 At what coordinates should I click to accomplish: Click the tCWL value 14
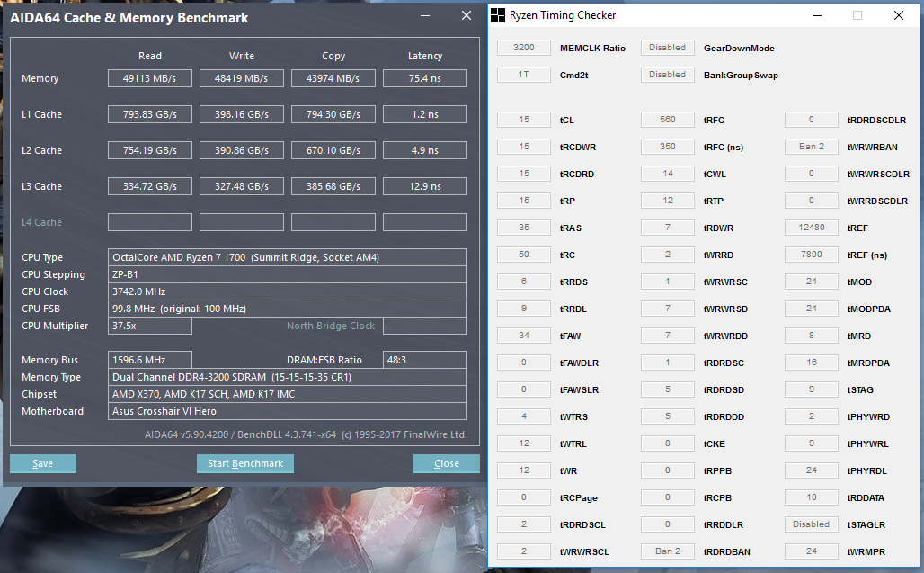tap(668, 174)
